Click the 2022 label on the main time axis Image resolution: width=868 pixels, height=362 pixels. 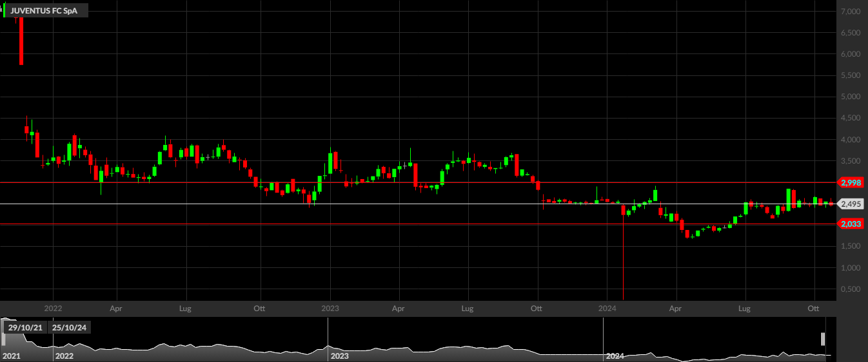point(53,309)
